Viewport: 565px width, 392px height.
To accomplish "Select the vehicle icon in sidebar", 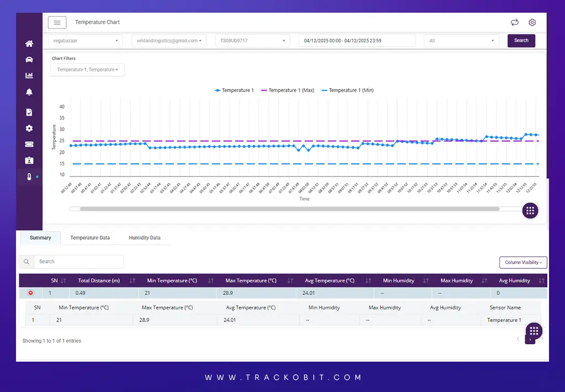I will (29, 59).
